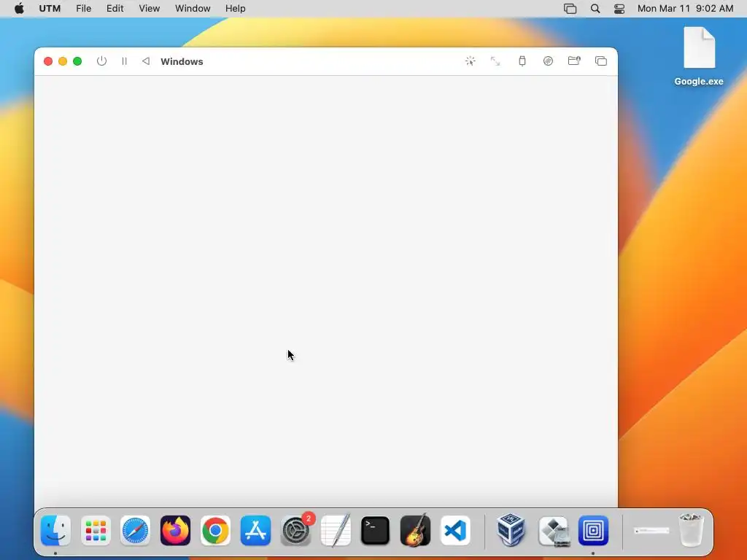Open System Settings from the Dock

[x=295, y=530]
